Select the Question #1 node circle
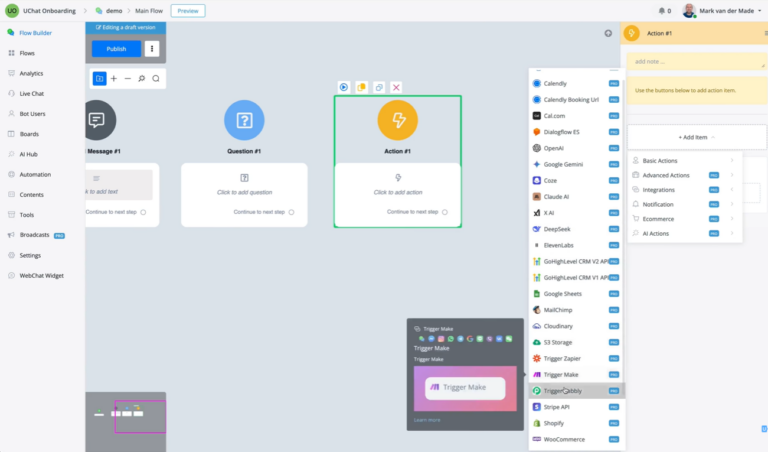This screenshot has width=768, height=452. pos(244,120)
